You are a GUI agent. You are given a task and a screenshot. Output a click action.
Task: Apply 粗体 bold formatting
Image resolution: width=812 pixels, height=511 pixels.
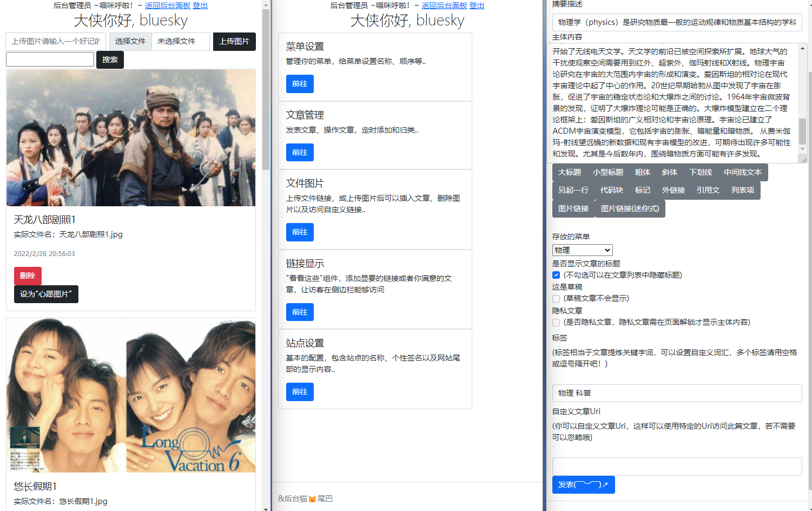(643, 172)
